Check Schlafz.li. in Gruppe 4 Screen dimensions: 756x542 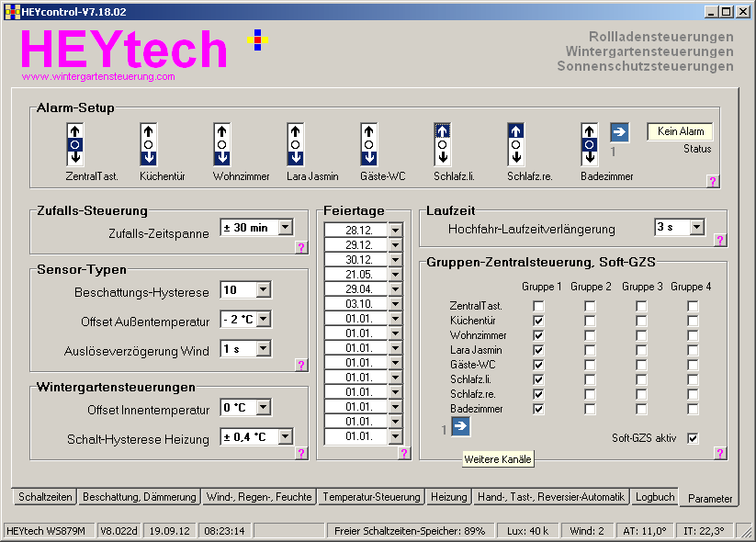click(x=693, y=379)
